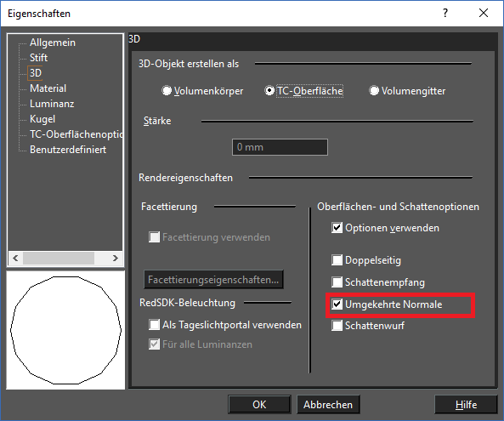Open the Benutzerdefiniert page
This screenshot has height=421, width=504.
(68, 150)
